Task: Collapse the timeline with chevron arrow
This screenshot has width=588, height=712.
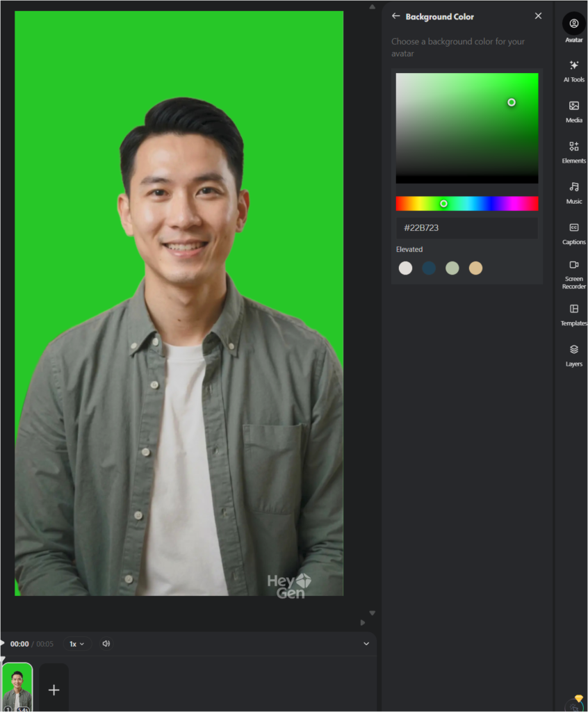Action: coord(366,644)
